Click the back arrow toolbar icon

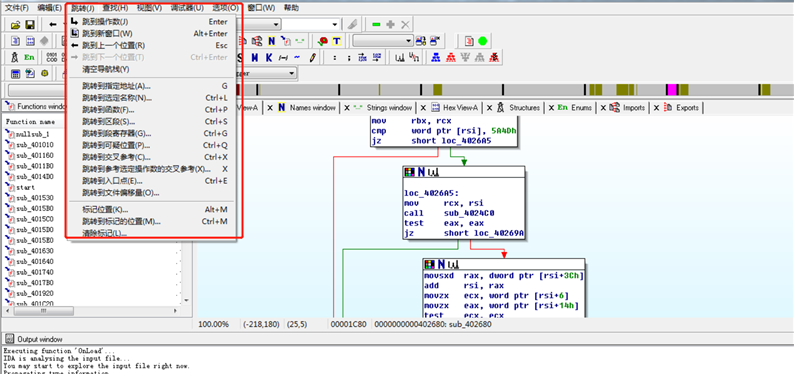(x=53, y=24)
